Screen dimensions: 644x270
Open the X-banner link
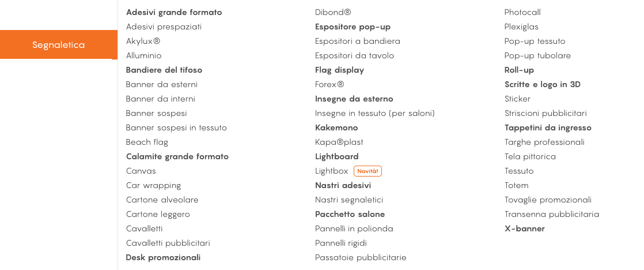click(525, 229)
